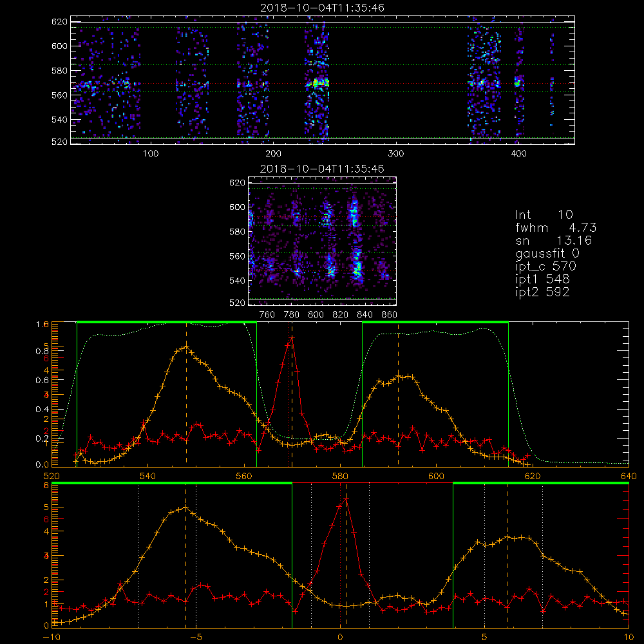Click x-axis label 780 on middle spectrogram

pos(292,315)
